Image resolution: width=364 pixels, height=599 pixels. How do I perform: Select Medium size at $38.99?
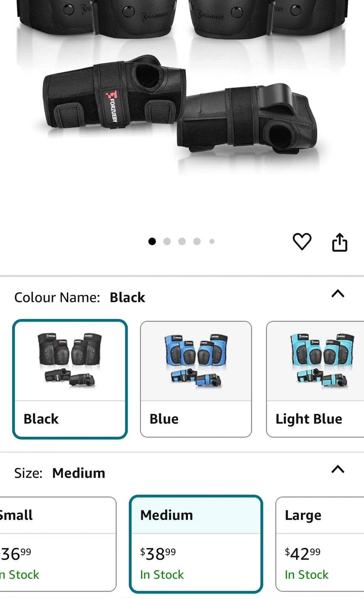click(196, 544)
